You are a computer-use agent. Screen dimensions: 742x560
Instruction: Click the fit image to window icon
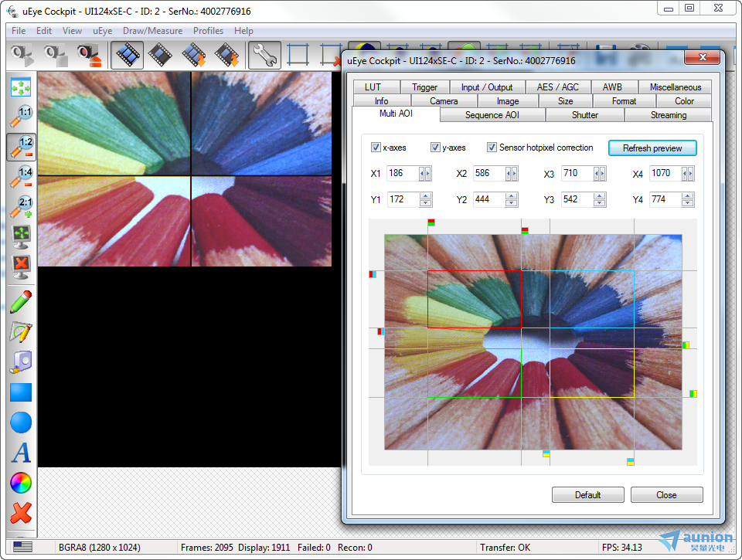tap(21, 87)
